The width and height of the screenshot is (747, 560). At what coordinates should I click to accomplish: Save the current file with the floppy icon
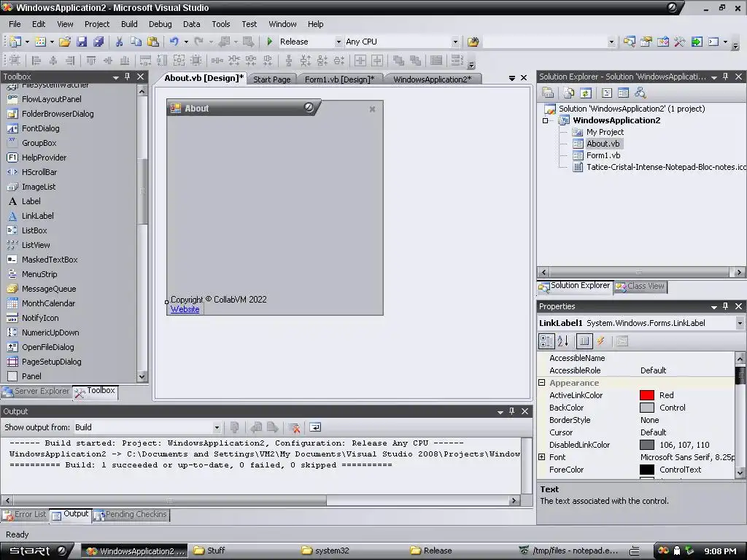point(82,42)
